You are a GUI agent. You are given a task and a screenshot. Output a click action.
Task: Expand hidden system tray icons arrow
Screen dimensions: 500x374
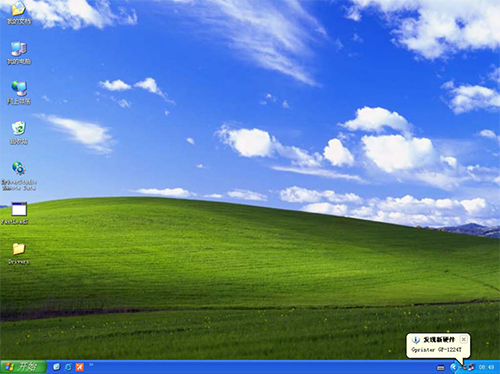click(x=453, y=367)
